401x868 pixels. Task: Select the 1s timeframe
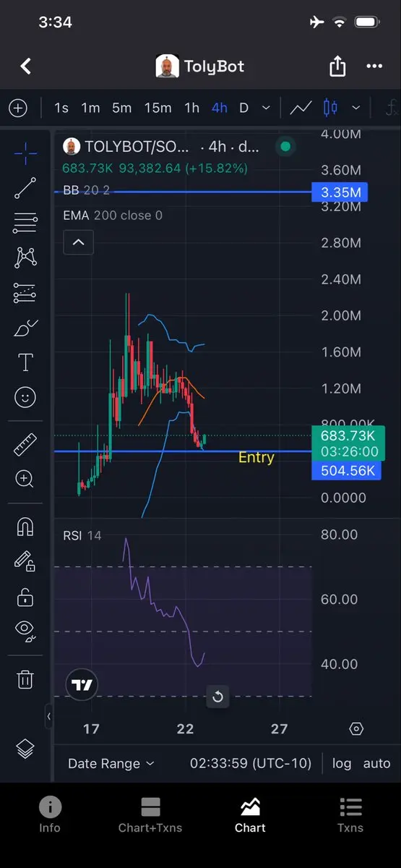[61, 108]
